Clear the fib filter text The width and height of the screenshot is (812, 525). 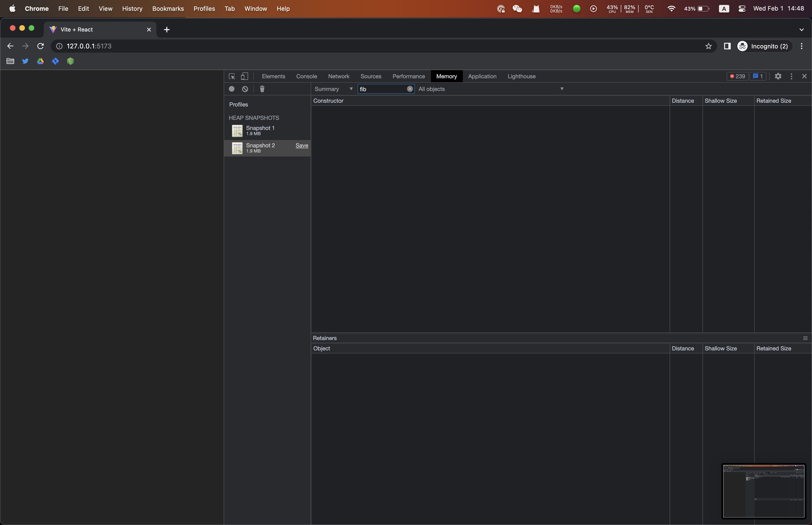pyautogui.click(x=410, y=89)
